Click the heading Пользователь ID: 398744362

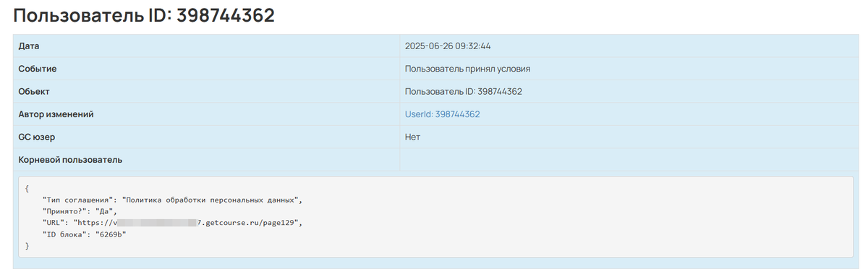click(144, 14)
